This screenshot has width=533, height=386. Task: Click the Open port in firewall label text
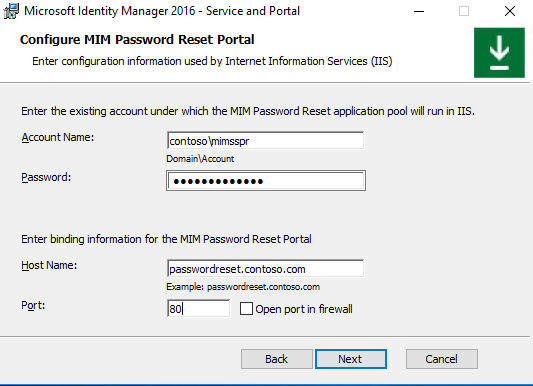pyautogui.click(x=304, y=309)
